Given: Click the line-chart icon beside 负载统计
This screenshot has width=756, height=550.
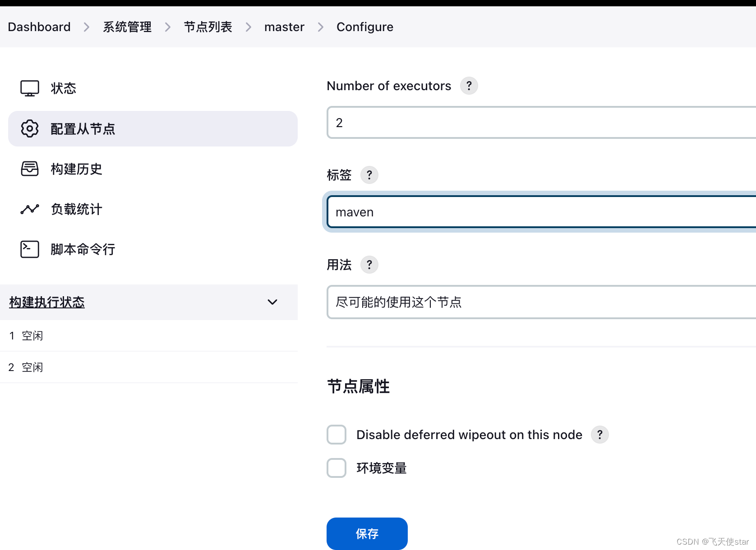Looking at the screenshot, I should (x=30, y=209).
